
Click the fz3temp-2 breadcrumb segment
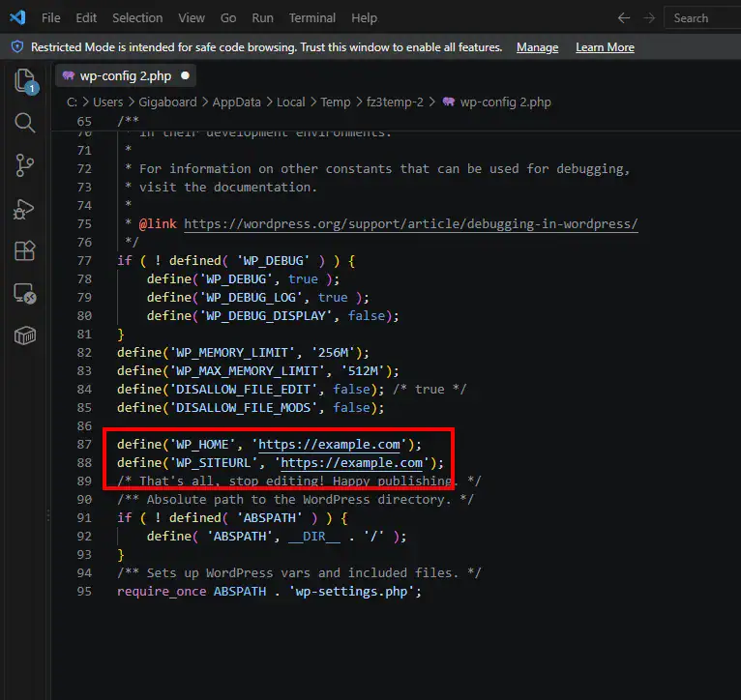[x=395, y=102]
